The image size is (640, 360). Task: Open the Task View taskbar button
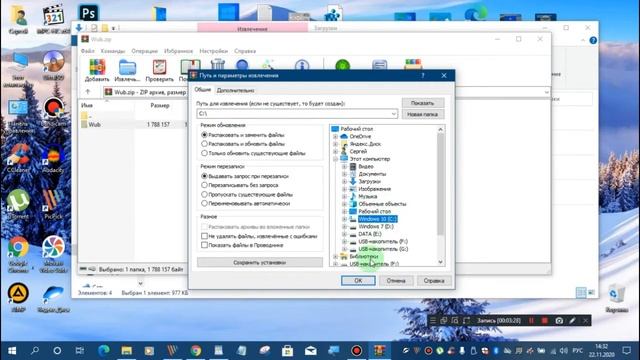pos(80,351)
